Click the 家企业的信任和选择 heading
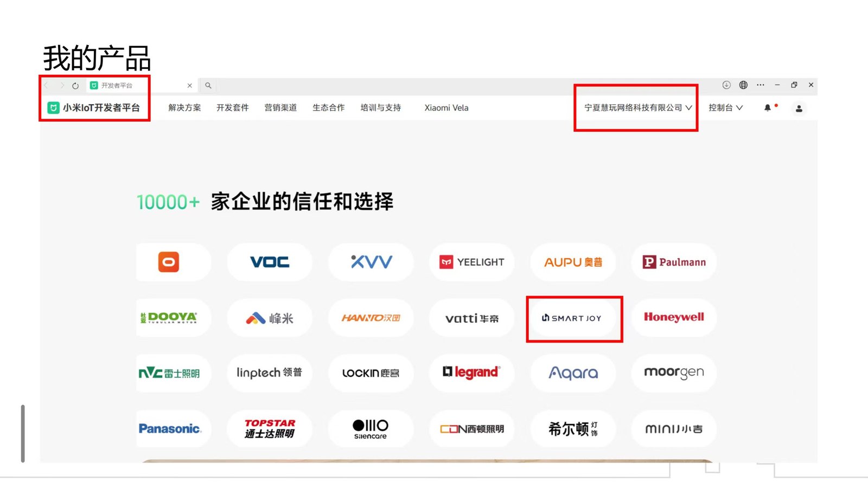The height and width of the screenshot is (488, 868). [302, 202]
